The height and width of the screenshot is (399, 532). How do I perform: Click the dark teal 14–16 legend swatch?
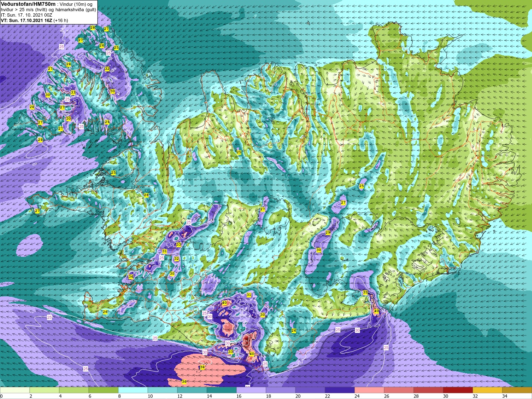coord(222,390)
